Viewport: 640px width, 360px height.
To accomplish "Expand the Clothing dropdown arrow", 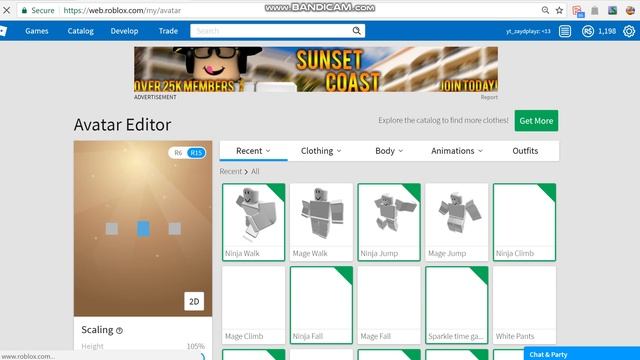I will coord(339,151).
